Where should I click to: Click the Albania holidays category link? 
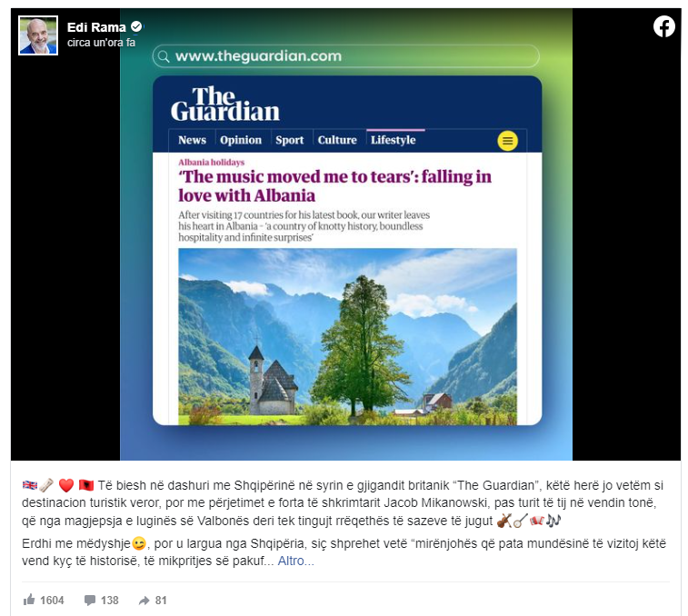coord(211,163)
